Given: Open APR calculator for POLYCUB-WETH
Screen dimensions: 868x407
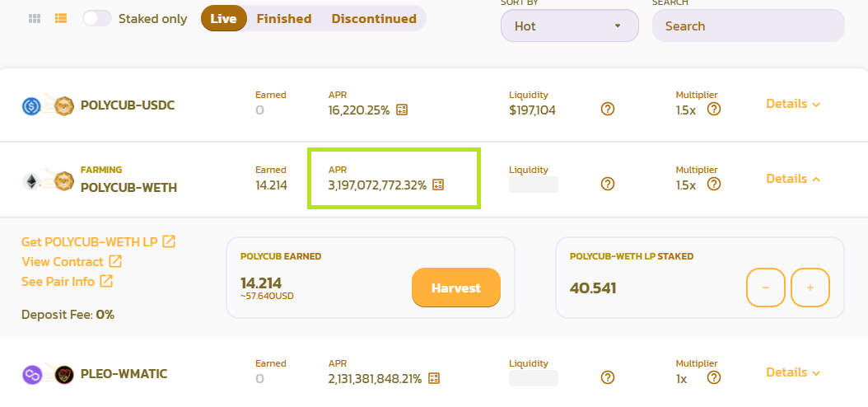Looking at the screenshot, I should pyautogui.click(x=438, y=185).
